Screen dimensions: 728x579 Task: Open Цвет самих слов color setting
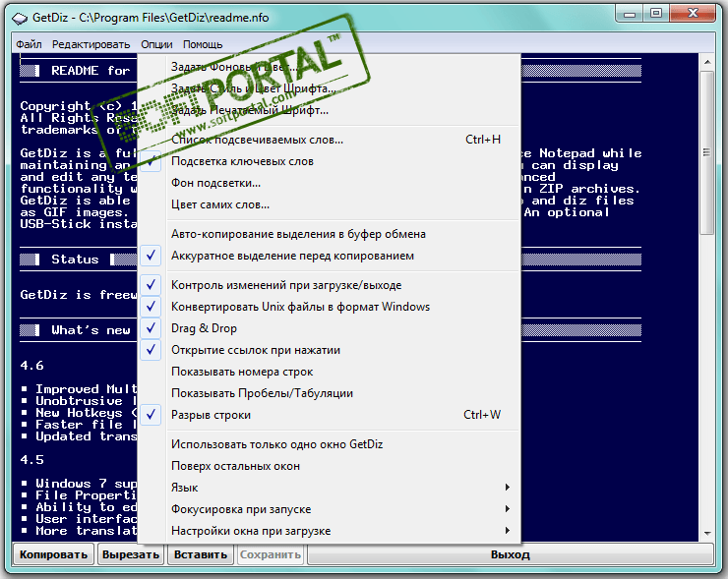pos(330,204)
